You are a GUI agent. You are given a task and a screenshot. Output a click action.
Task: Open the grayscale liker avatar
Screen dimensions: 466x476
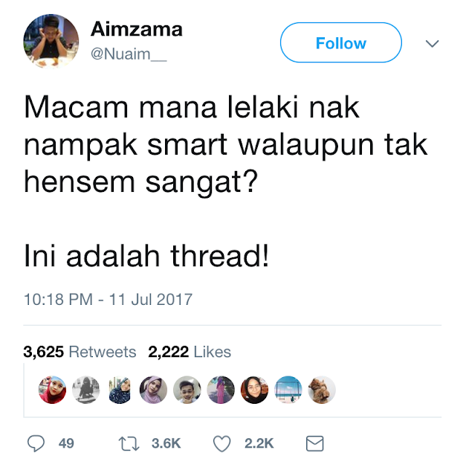click(x=86, y=390)
